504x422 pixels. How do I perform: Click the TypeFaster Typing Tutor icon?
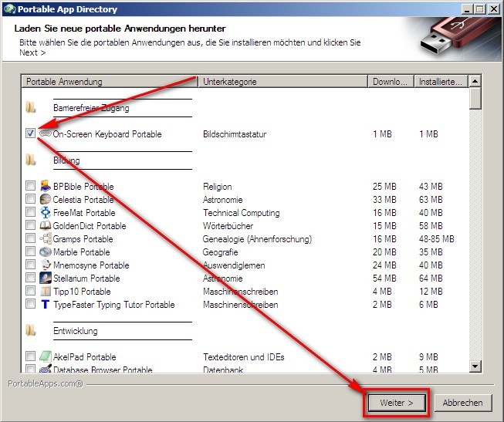[x=46, y=305]
